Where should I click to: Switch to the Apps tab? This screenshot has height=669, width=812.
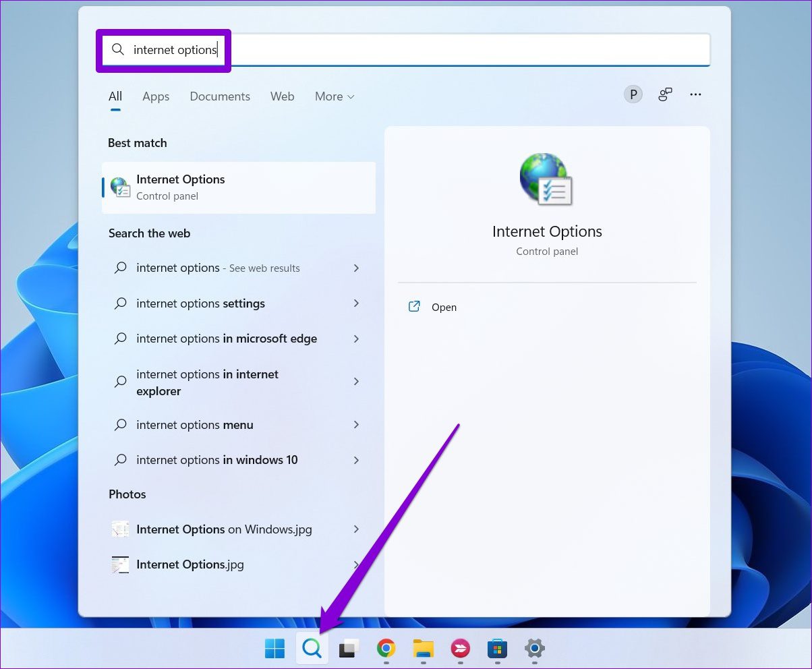(156, 96)
